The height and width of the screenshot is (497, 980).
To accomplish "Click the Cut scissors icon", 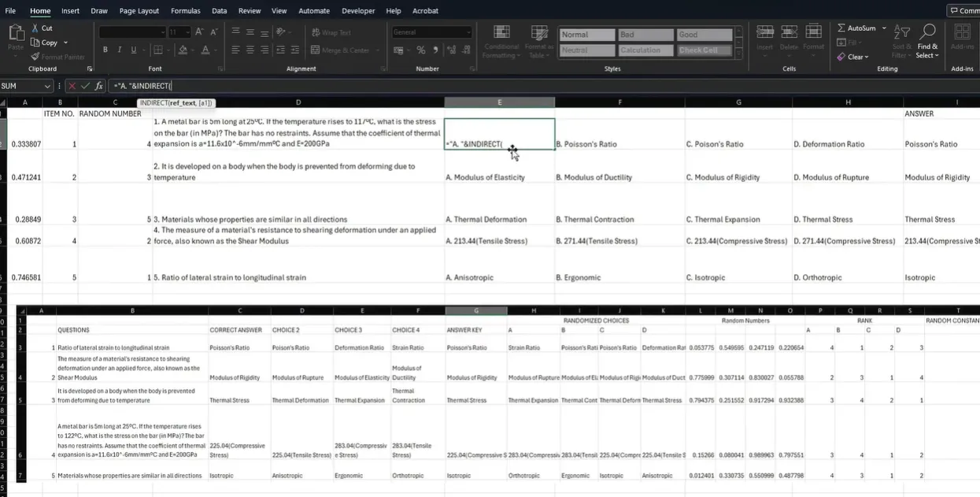I will point(35,28).
